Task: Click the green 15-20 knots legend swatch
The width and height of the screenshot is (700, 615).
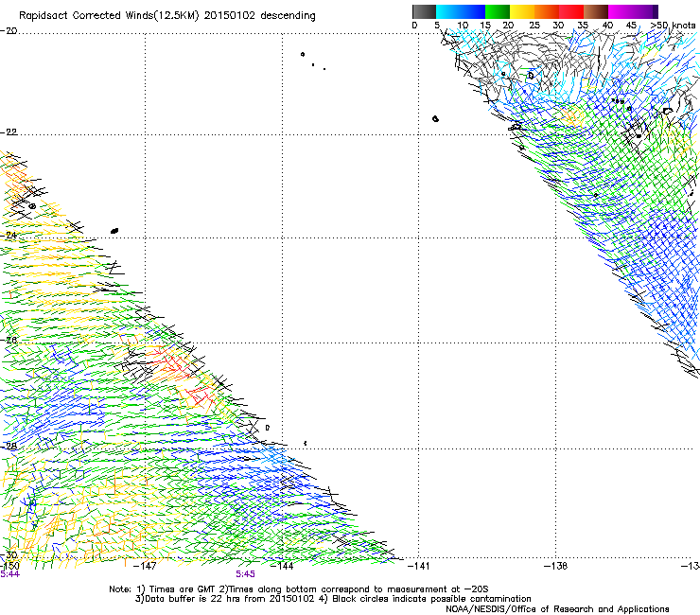Action: 498,11
